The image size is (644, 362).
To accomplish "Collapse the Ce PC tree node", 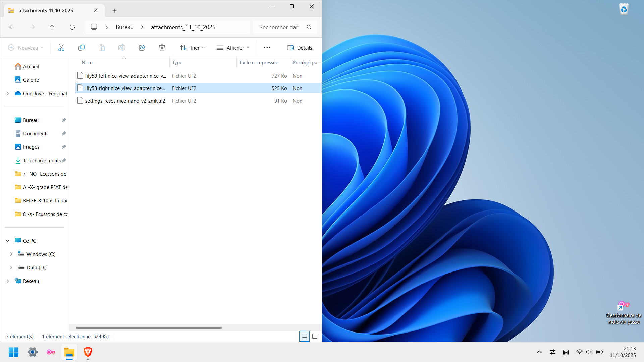I will pos(8,241).
